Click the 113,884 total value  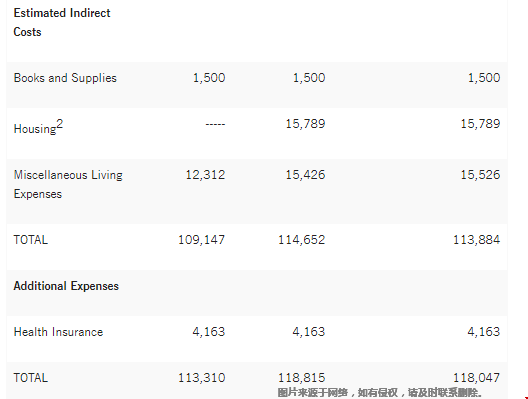coord(477,240)
